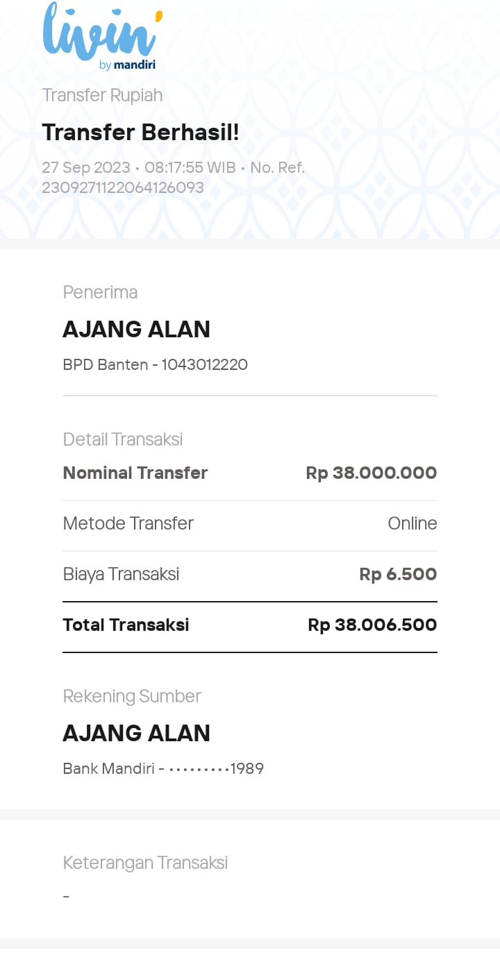The width and height of the screenshot is (500, 980).
Task: Select the Nominal Transfer label
Action: (x=135, y=473)
